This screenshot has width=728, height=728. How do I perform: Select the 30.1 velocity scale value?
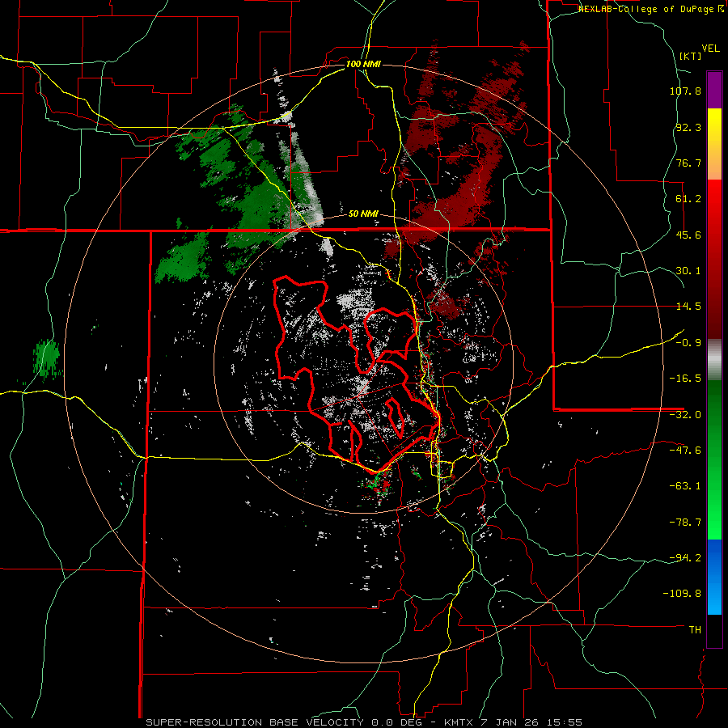688,271
